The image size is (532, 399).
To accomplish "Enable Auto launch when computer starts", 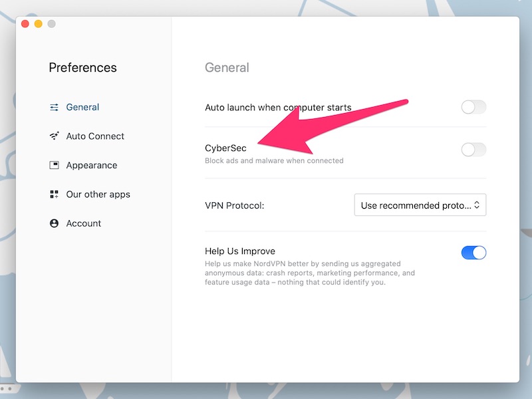I will point(473,107).
